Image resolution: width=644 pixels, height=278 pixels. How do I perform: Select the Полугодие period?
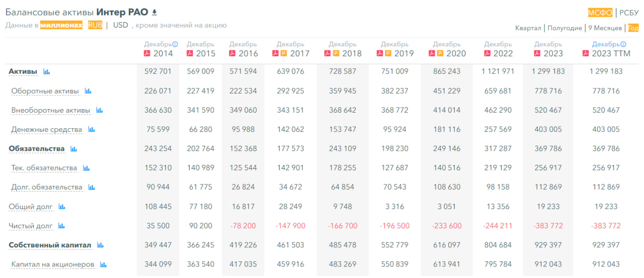tap(565, 28)
